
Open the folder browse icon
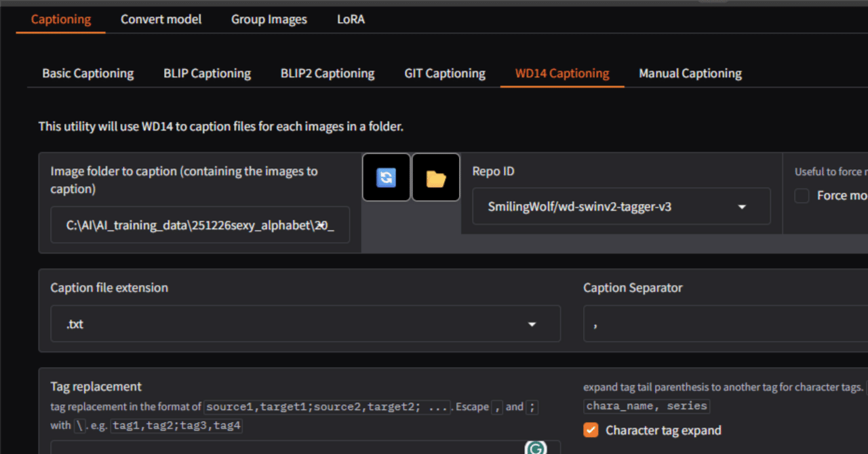435,178
